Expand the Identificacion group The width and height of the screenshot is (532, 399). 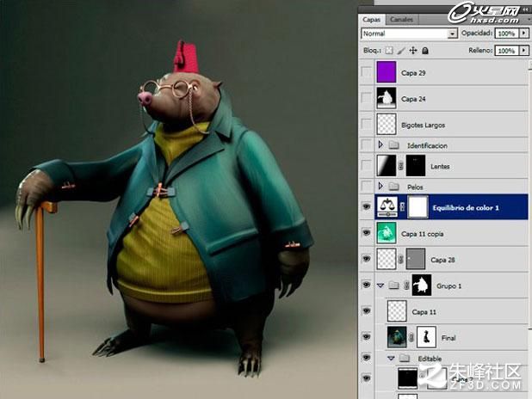pyautogui.click(x=380, y=144)
